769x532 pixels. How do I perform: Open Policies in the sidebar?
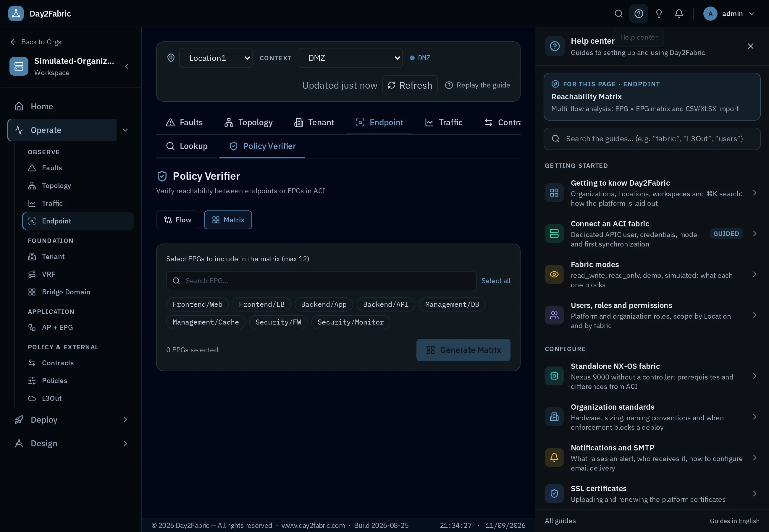78,381
